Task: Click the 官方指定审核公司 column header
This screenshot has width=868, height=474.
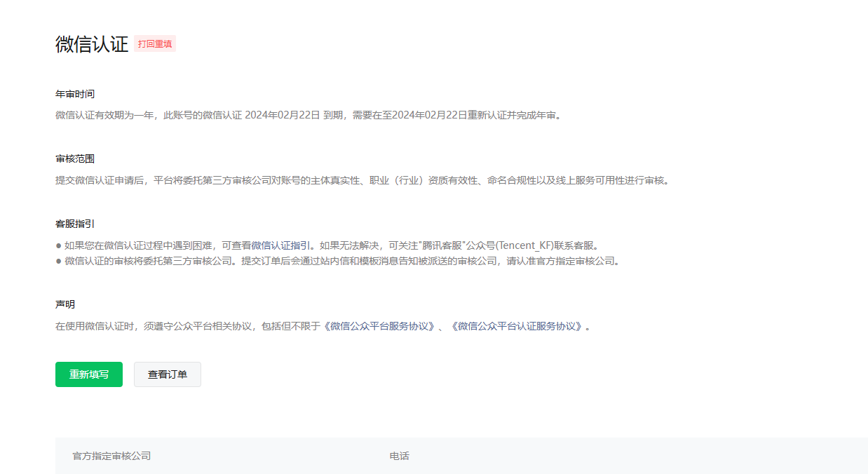Action: (111, 456)
